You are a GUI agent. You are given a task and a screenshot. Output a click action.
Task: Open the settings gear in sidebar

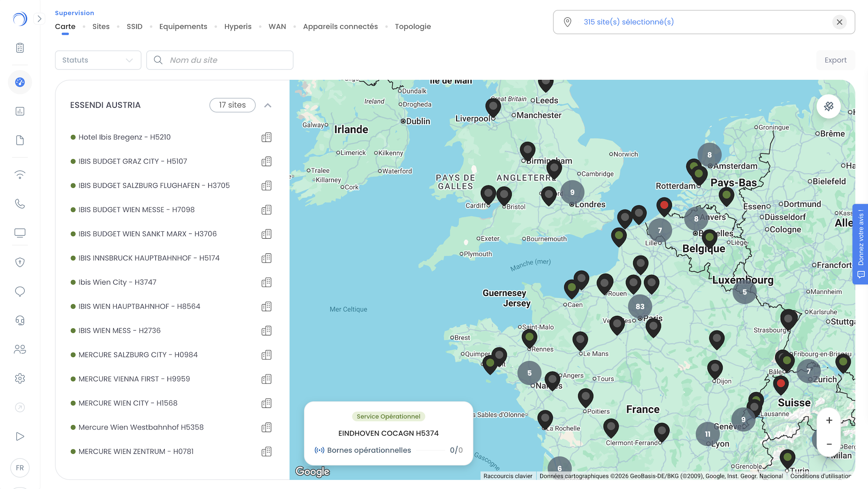pyautogui.click(x=20, y=378)
